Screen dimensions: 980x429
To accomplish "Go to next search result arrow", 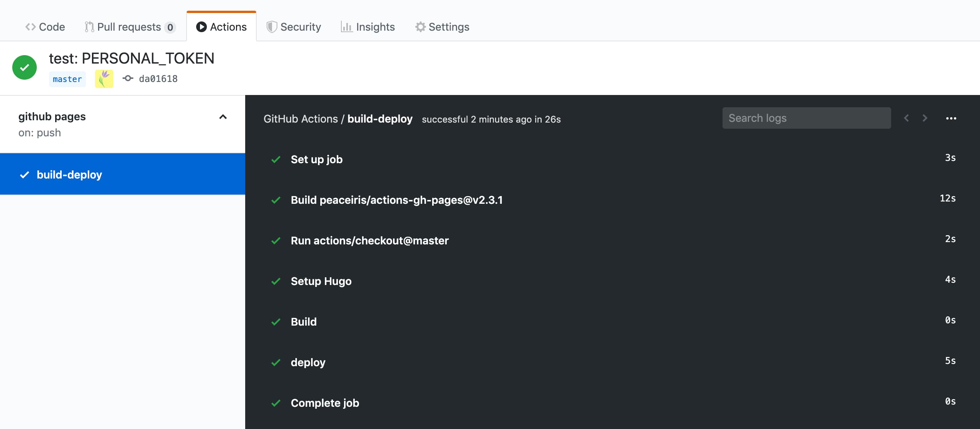I will (x=925, y=118).
